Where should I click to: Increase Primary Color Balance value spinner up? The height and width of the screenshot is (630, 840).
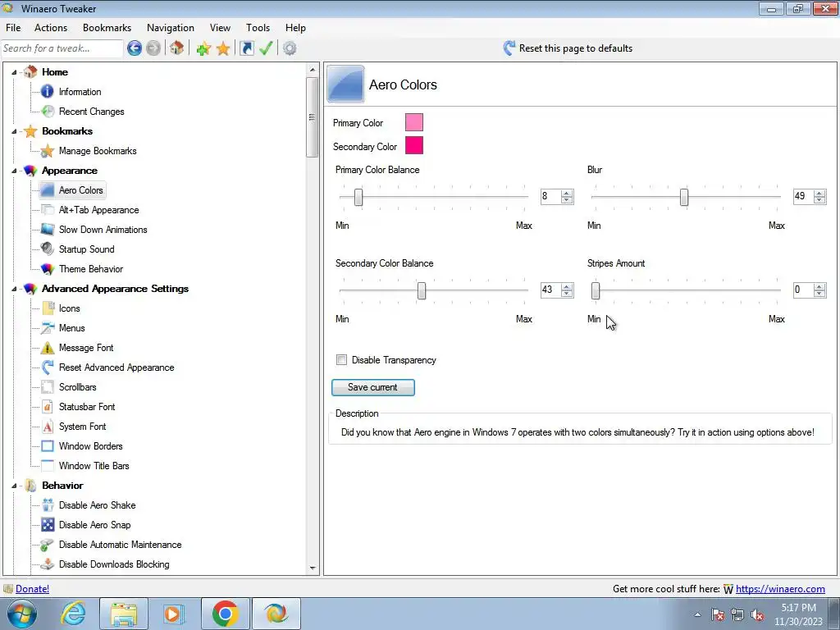tap(567, 194)
